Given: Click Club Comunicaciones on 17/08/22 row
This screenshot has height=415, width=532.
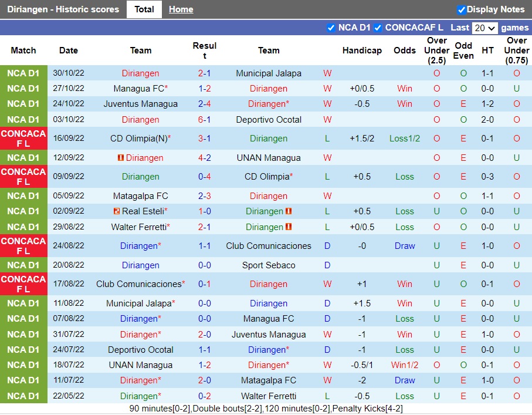Looking at the screenshot, I should pyautogui.click(x=139, y=284).
